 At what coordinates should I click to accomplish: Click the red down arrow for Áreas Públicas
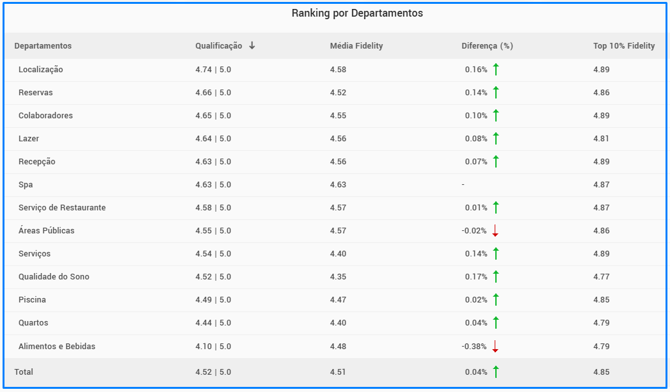coord(495,230)
